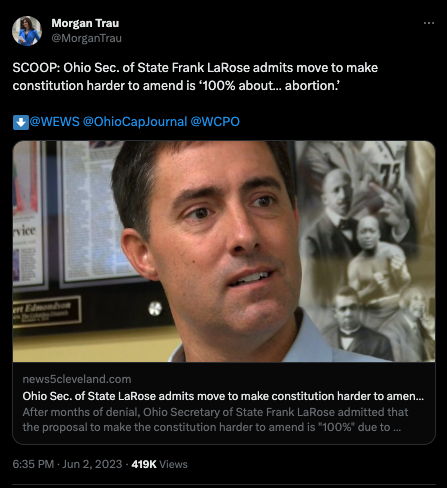Click the 6:35 PM timestamp
This screenshot has width=447, height=488.
(33, 464)
